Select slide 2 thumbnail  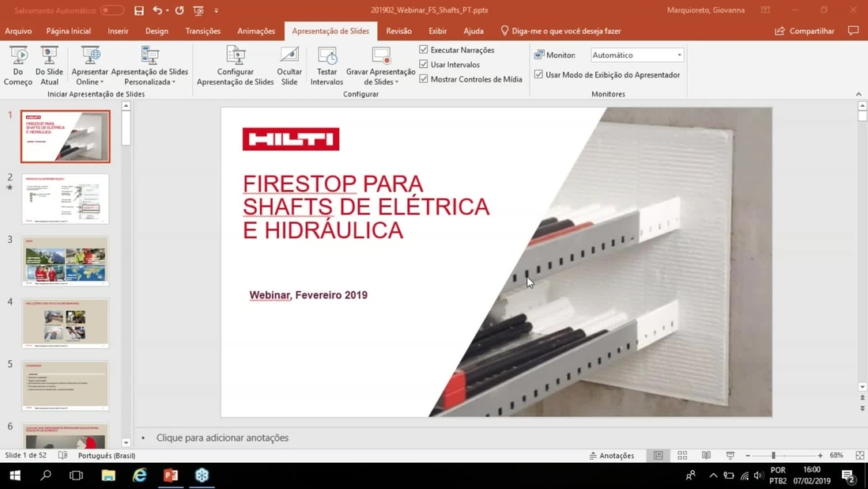pos(66,199)
